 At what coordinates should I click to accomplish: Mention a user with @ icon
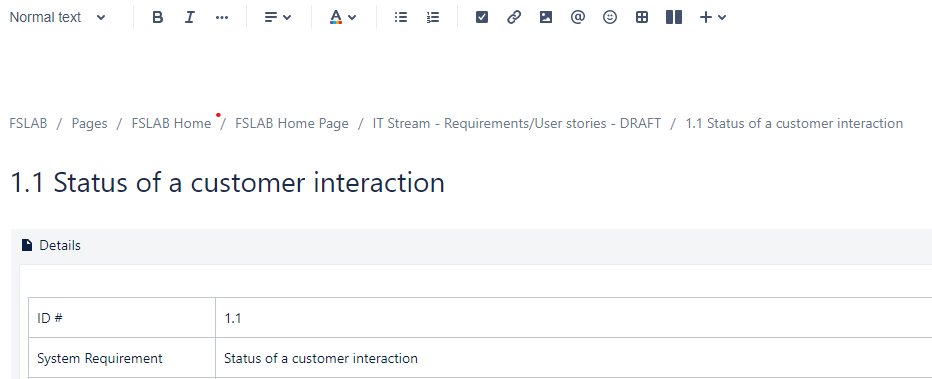point(578,17)
